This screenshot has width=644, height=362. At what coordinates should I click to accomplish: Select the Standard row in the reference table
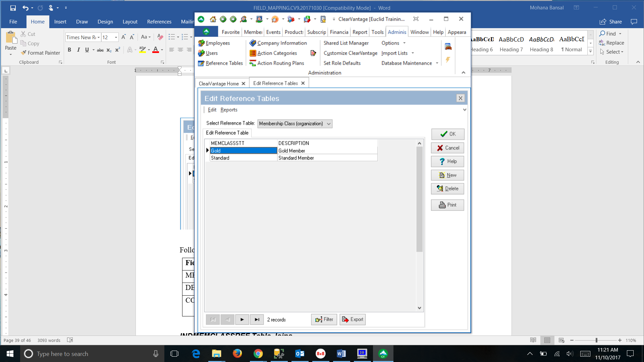click(x=293, y=158)
